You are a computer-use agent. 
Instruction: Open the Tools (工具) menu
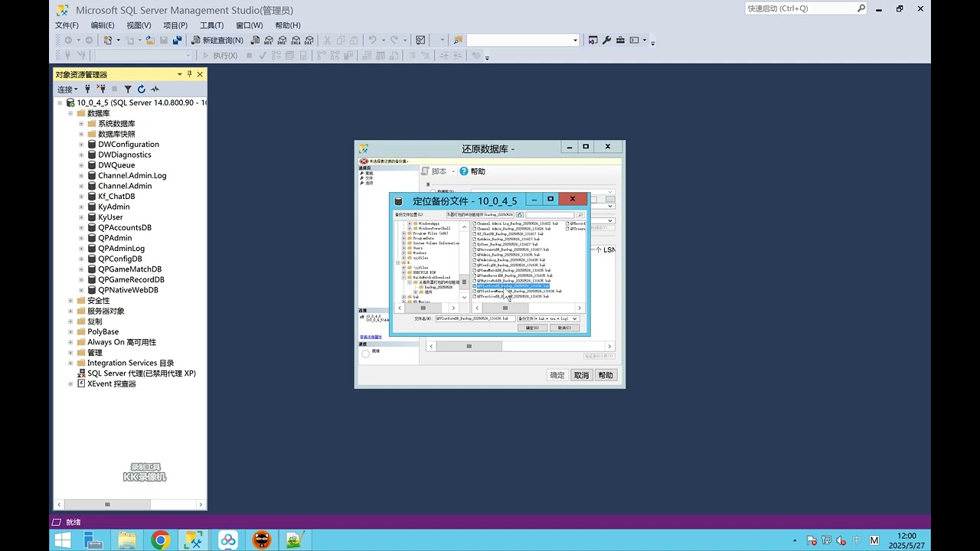pyautogui.click(x=211, y=25)
